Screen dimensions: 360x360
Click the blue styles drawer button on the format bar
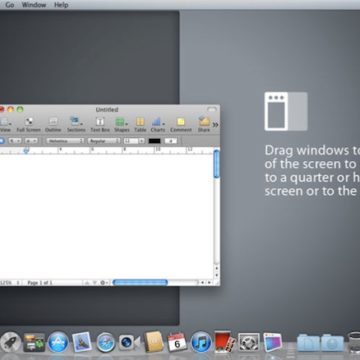[x=2, y=141]
